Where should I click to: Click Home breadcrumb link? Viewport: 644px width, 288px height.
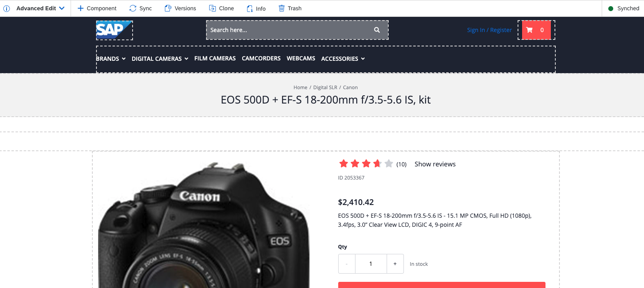click(300, 88)
